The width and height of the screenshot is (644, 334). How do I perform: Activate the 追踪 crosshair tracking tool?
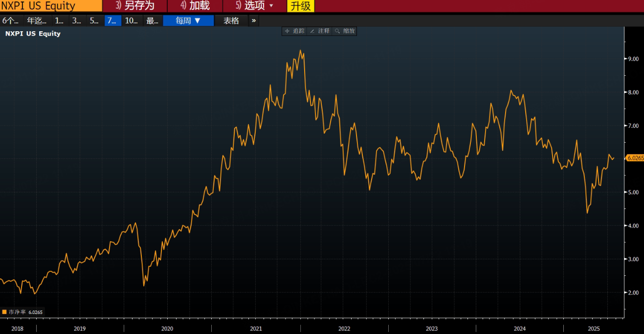click(294, 31)
